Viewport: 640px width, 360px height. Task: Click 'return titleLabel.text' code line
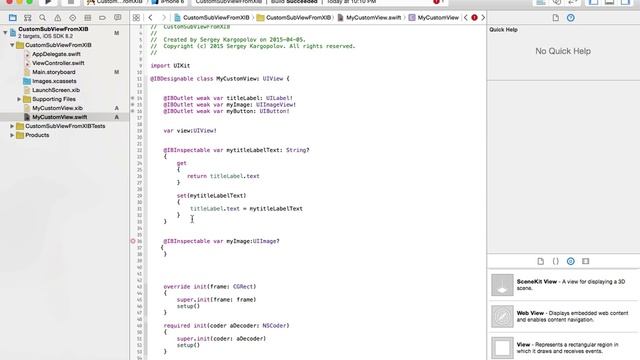coord(223,176)
